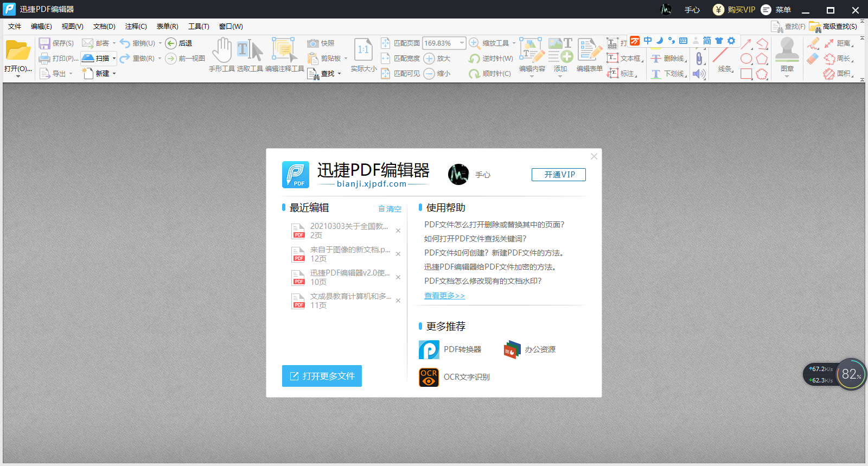The width and height of the screenshot is (868, 466).
Task: Fit page with 匹配页面
Action: [x=400, y=43]
